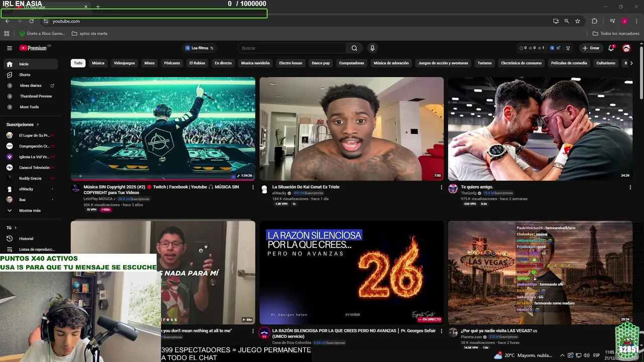
Task: Click the TheGrefg channel avatar under video
Action: (453, 189)
